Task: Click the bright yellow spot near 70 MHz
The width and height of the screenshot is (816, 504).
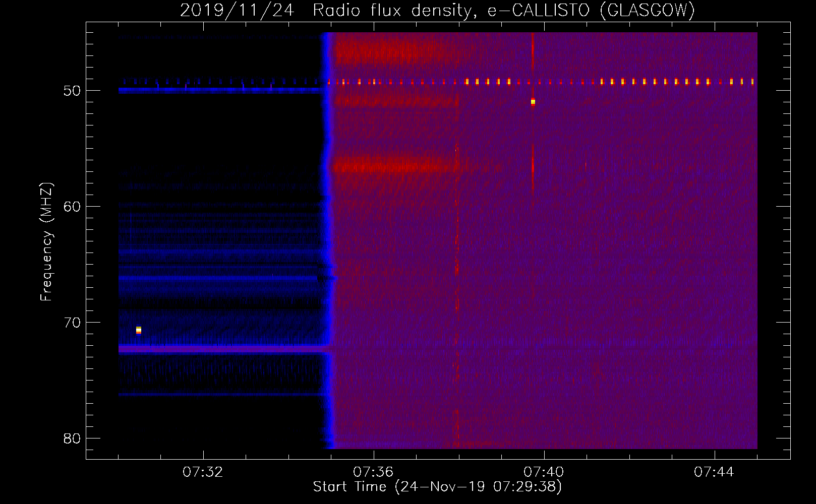Action: pyautogui.click(x=139, y=330)
